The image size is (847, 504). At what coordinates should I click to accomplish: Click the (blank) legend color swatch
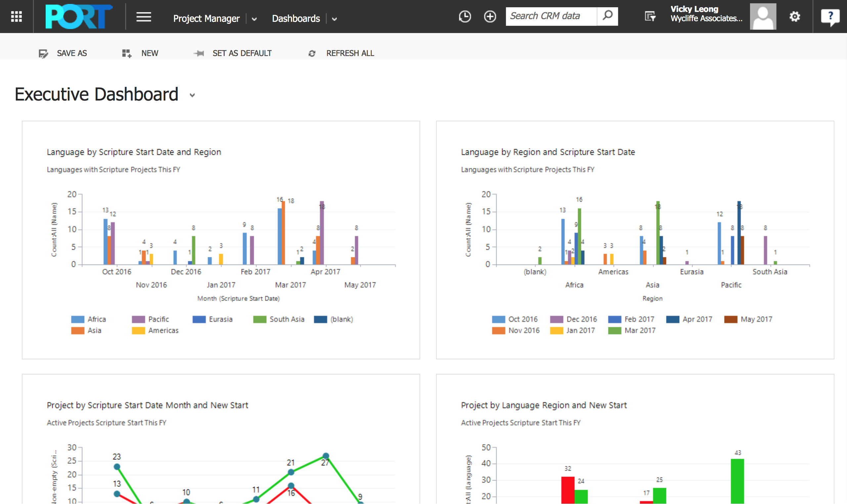pos(320,319)
